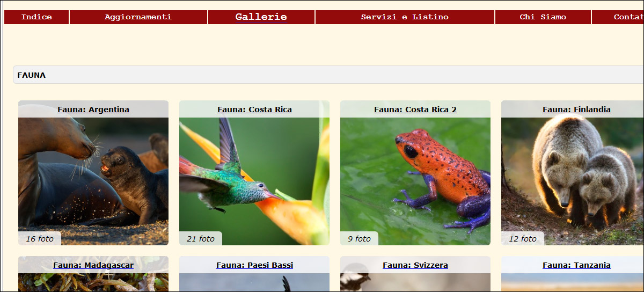Open Servizi e Listino page
644x292 pixels.
point(405,17)
